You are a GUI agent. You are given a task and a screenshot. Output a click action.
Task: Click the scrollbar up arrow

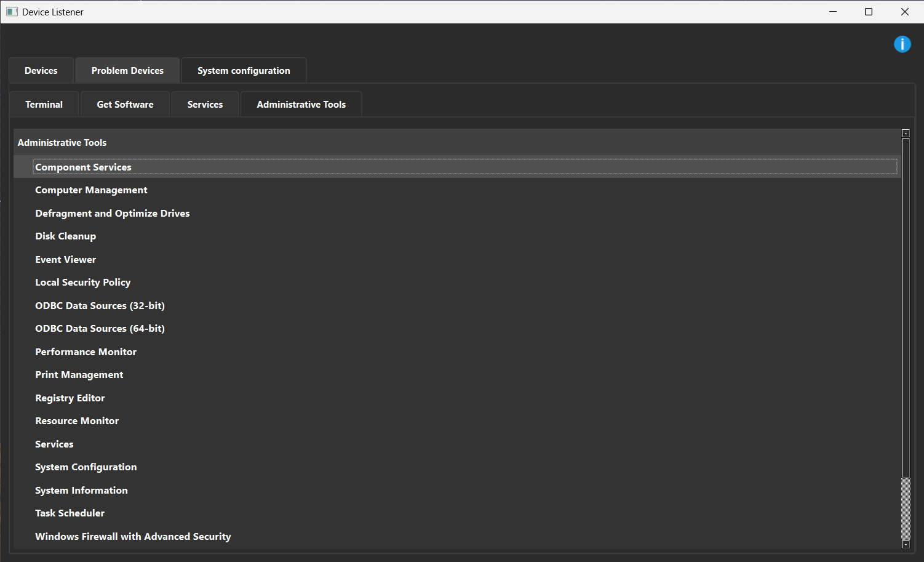point(906,134)
